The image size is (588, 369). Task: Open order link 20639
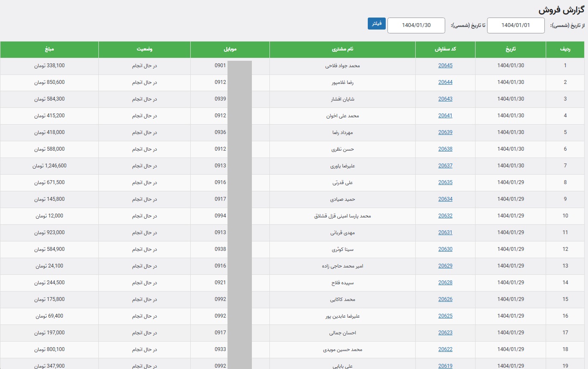click(445, 132)
